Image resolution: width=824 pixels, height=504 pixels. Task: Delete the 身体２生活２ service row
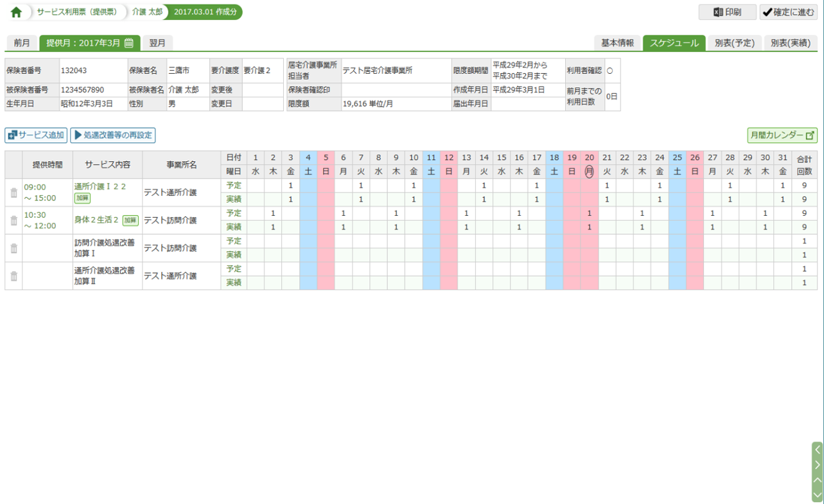[x=13, y=220]
